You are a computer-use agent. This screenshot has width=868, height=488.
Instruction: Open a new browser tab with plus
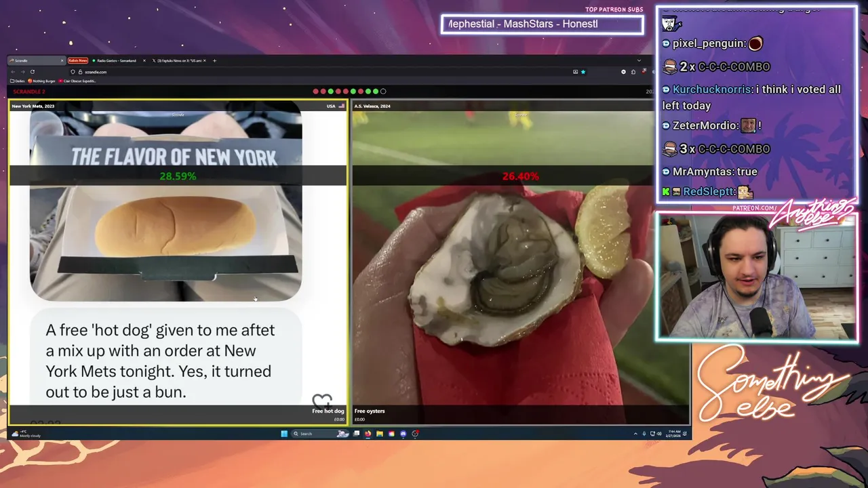point(214,60)
